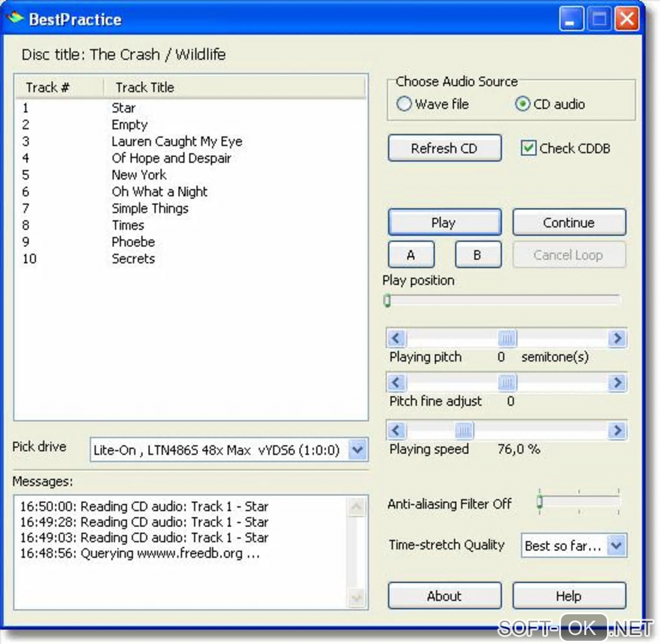
Task: Select track 2 Empty
Action: 190,125
